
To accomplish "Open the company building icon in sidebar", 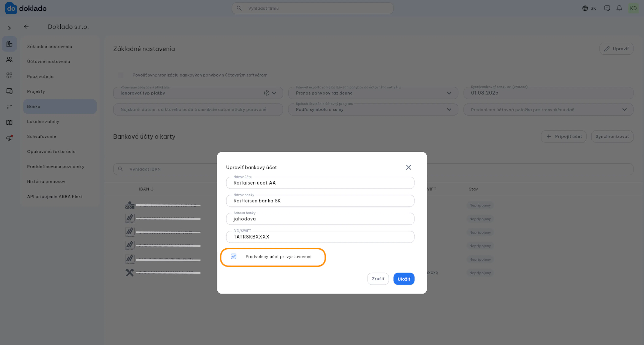I will click(x=10, y=44).
